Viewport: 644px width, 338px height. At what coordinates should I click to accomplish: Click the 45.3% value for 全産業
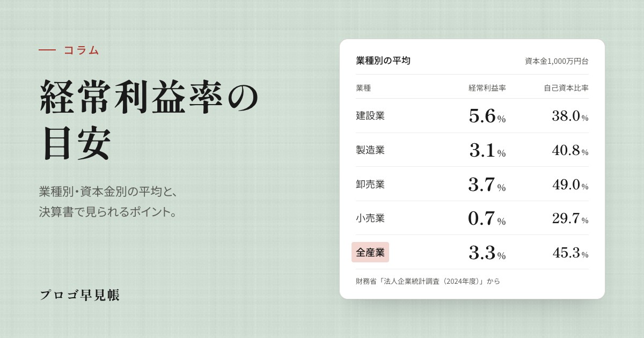click(570, 253)
